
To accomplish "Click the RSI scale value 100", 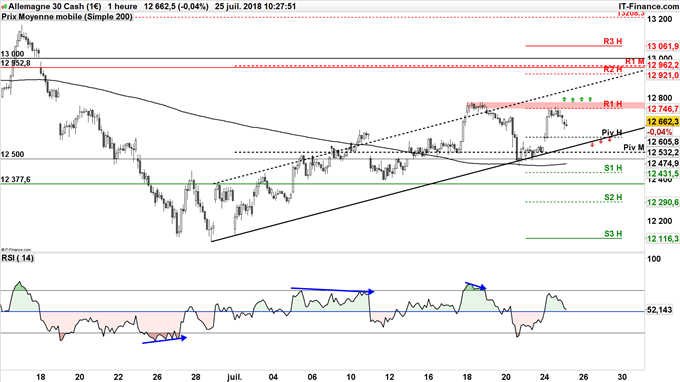I will (654, 259).
